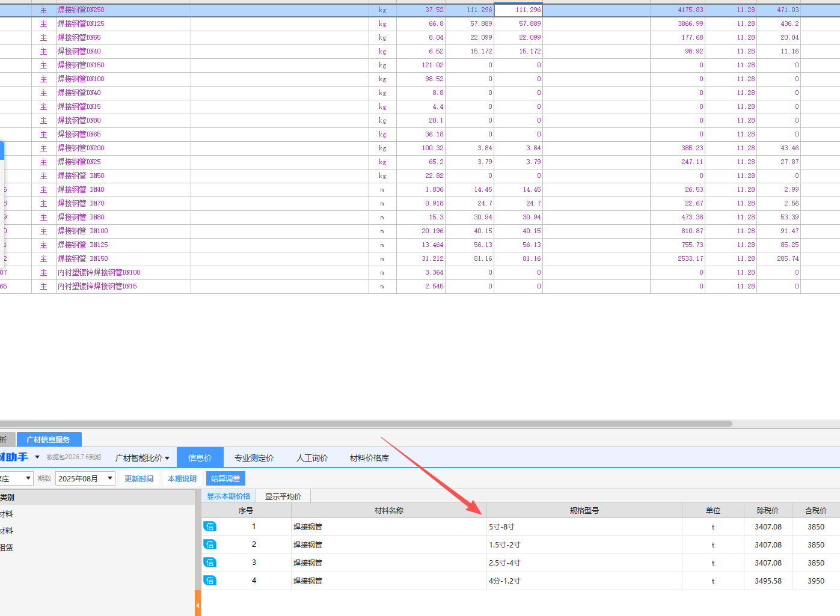The height and width of the screenshot is (616, 840).
Task: Click the 31.212 quantity cell
Action: (x=421, y=259)
